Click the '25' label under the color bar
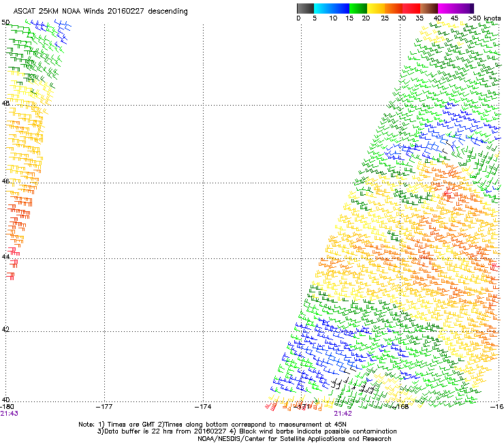This screenshot has height=443, width=504. click(385, 18)
